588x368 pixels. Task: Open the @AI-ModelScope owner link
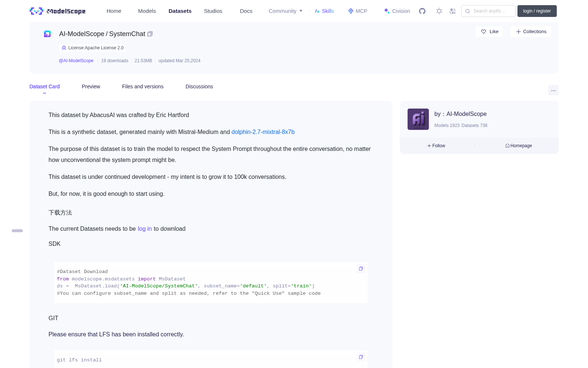[x=76, y=61]
